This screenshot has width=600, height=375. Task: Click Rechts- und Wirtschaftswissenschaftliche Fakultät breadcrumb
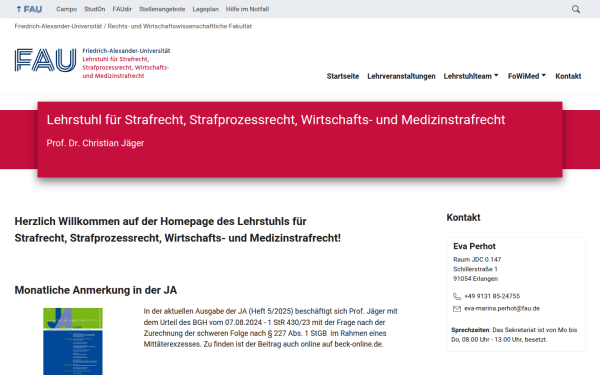(x=180, y=26)
